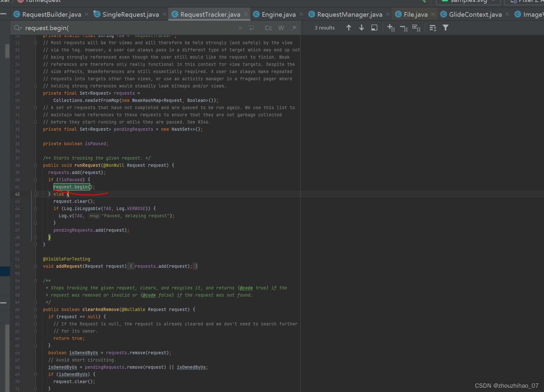The width and height of the screenshot is (544, 392).
Task: Click the 'clearAndRemove' method name
Action: point(100,310)
